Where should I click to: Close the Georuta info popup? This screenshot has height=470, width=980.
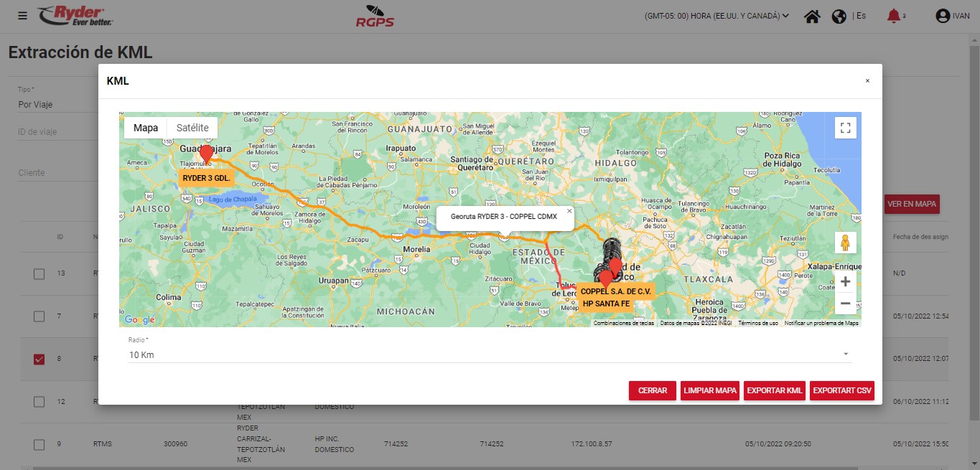tap(569, 211)
